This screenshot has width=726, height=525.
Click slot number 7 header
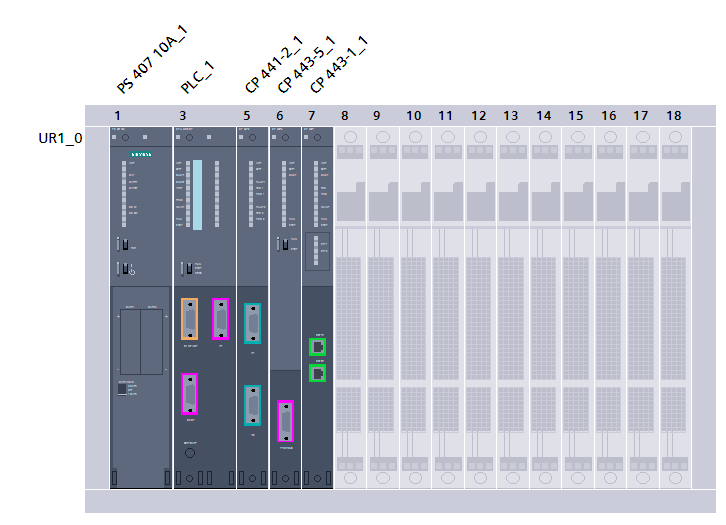click(312, 116)
